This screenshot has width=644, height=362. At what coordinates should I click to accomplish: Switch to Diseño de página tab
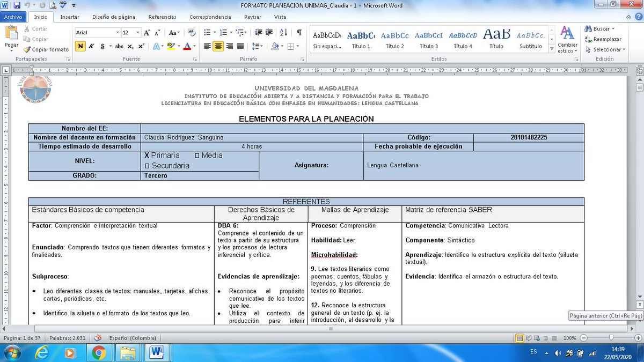tap(114, 17)
